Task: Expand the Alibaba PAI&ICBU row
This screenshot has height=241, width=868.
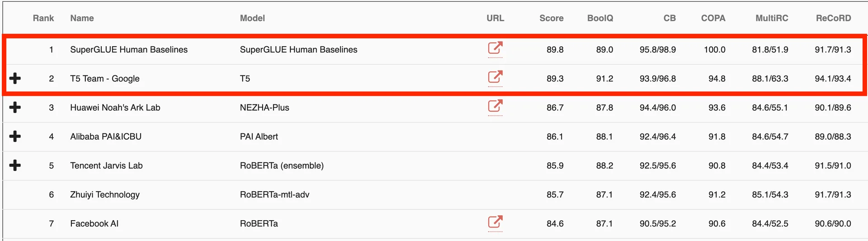Action: pos(15,136)
